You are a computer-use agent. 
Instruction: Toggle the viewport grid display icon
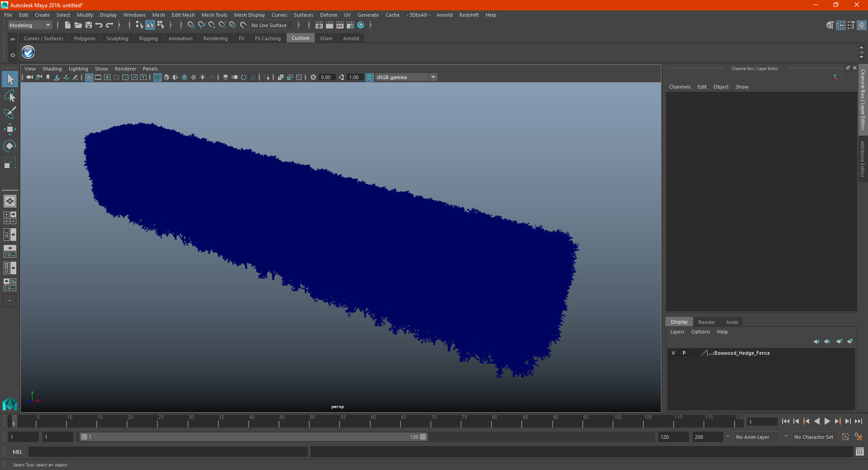pyautogui.click(x=89, y=77)
